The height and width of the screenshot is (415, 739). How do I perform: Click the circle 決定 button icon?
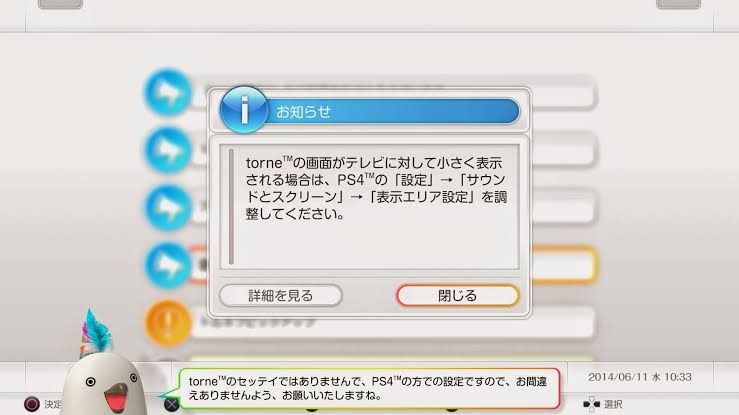coord(32,404)
